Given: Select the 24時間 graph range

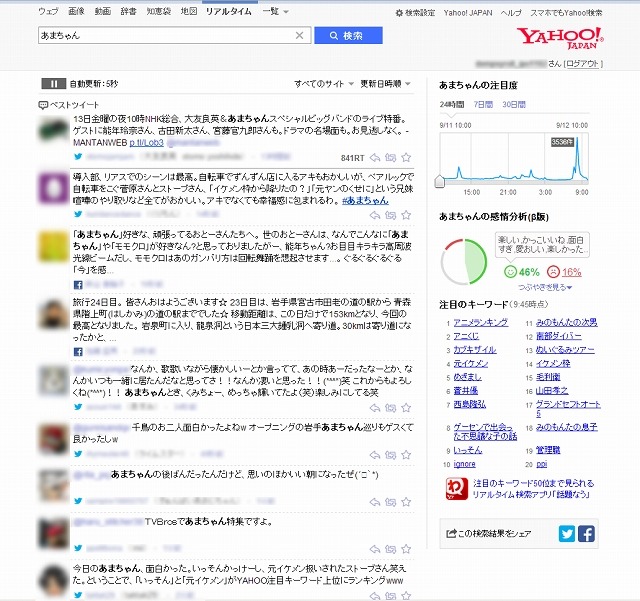Looking at the screenshot, I should (451, 105).
